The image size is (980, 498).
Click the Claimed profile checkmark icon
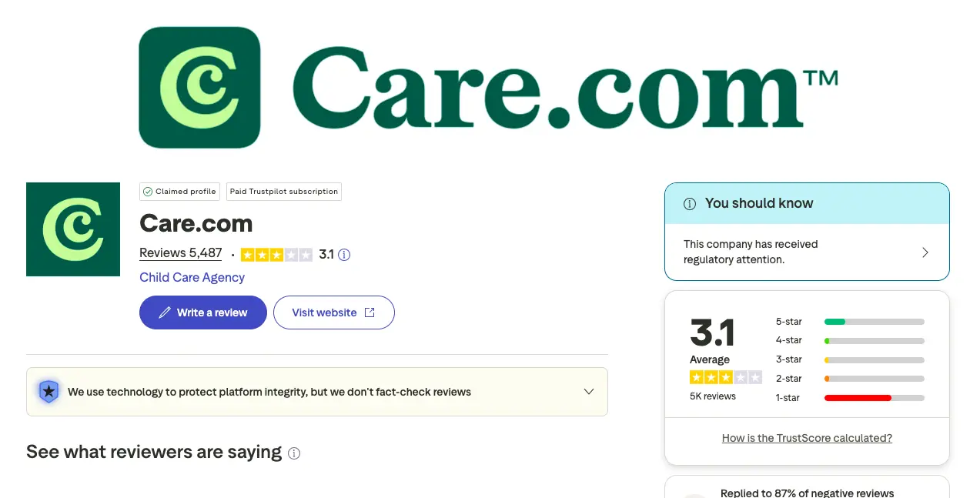point(147,191)
